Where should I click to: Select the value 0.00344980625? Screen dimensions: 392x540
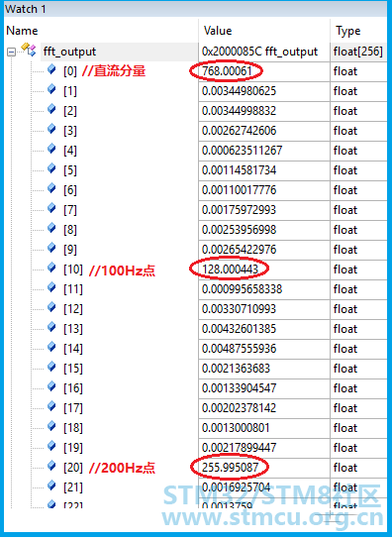pyautogui.click(x=239, y=91)
